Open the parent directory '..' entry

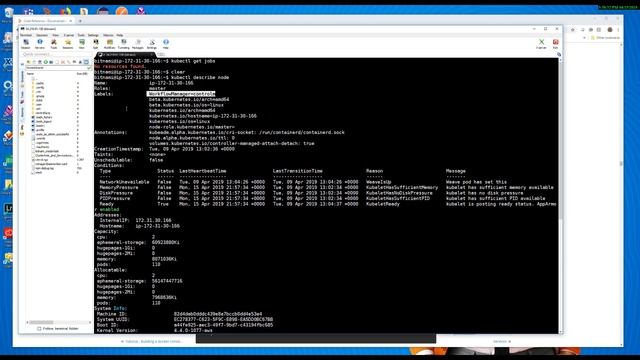[36, 79]
